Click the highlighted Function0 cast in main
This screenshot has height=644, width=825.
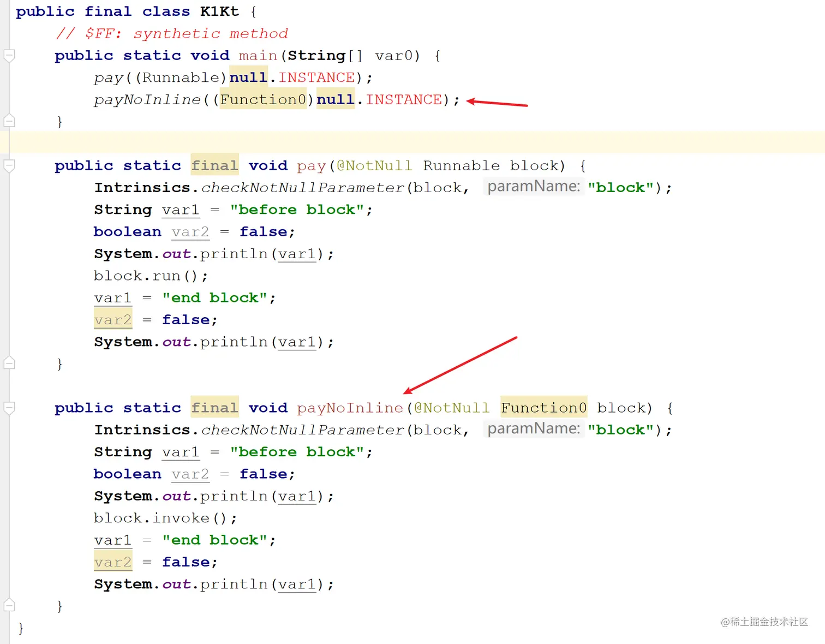pos(263,99)
